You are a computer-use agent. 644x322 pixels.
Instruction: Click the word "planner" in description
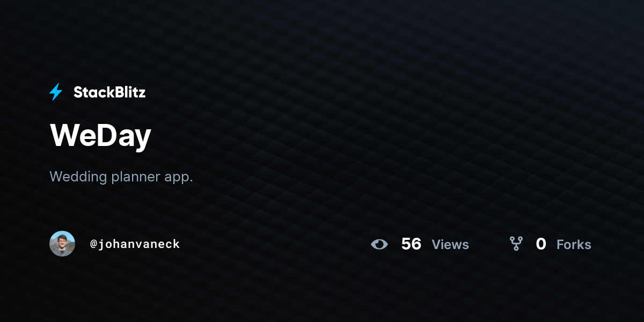(137, 178)
